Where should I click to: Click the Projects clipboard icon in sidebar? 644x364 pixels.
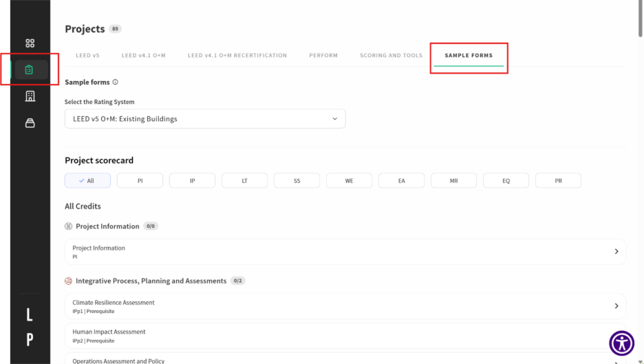(29, 69)
